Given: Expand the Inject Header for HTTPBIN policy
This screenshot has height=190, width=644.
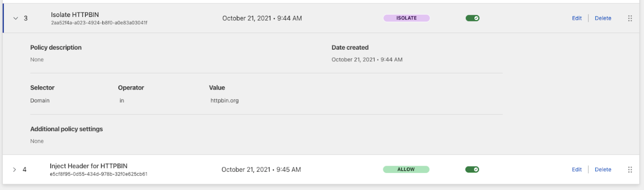Looking at the screenshot, I should (x=15, y=170).
